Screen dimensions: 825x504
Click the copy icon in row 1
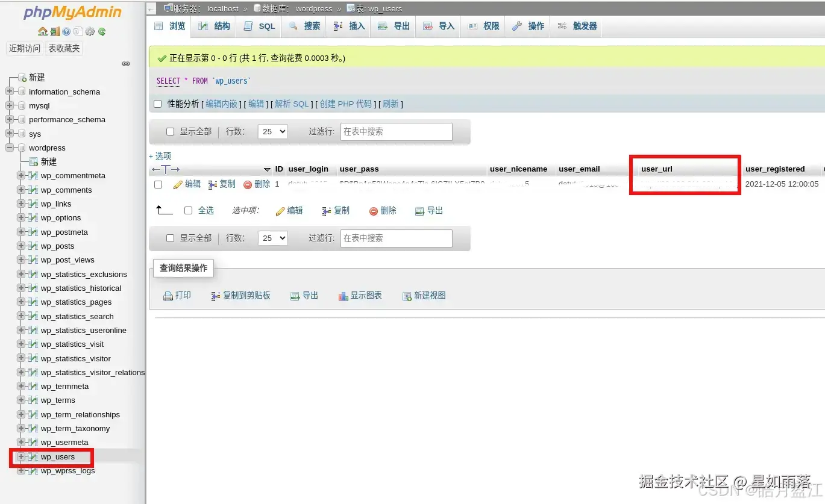click(x=213, y=184)
